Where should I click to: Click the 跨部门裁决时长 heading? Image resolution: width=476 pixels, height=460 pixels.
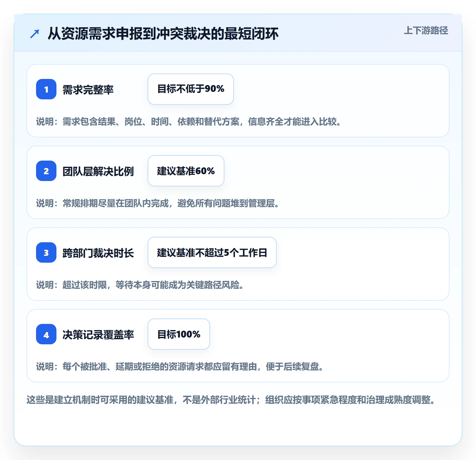(98, 253)
